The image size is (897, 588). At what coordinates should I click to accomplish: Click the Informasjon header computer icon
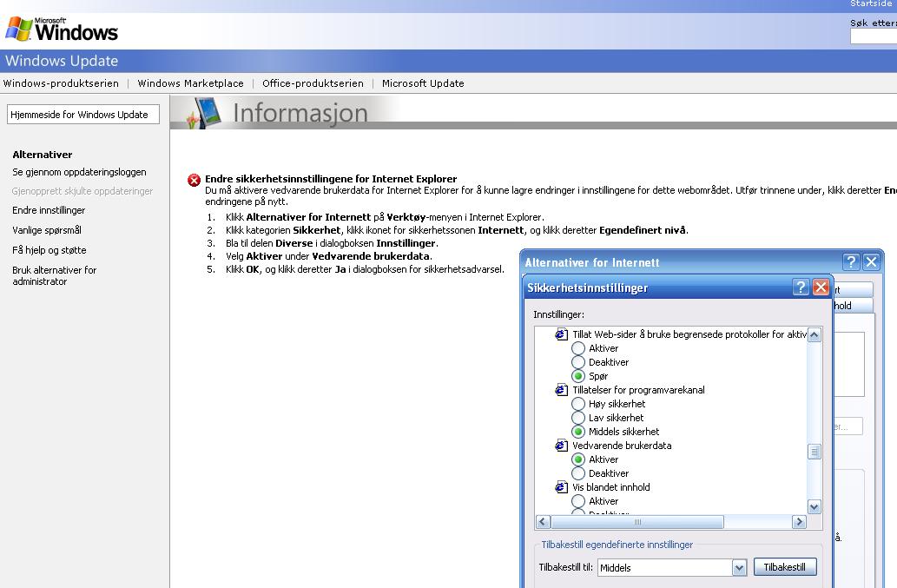tap(203, 113)
